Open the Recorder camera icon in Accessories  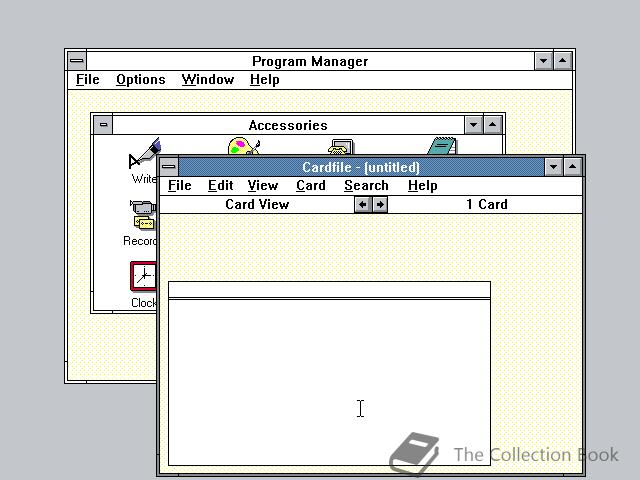pyautogui.click(x=143, y=214)
